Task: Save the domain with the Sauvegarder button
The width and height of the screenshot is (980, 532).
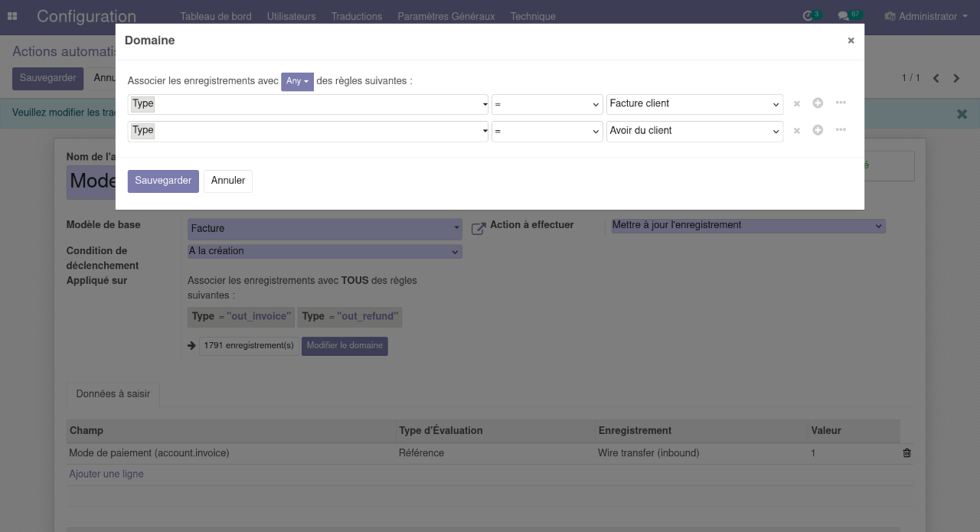Action: (163, 181)
